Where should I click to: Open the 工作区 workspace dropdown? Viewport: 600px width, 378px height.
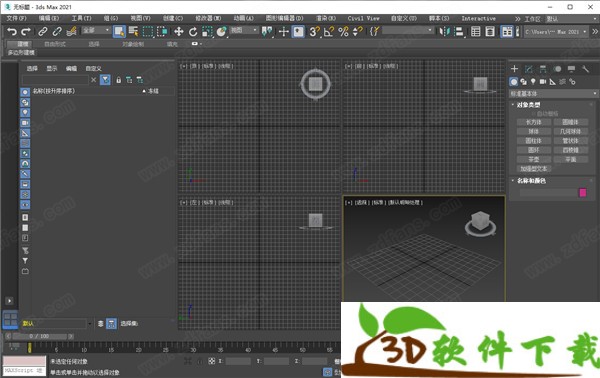(x=571, y=19)
